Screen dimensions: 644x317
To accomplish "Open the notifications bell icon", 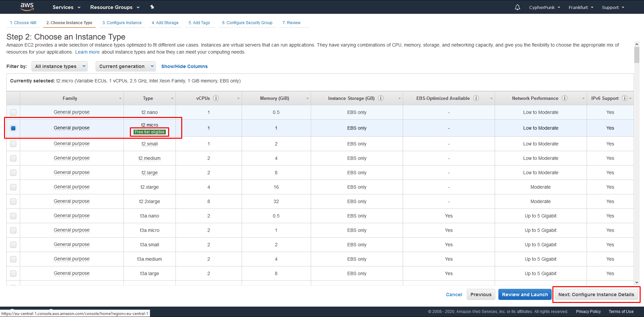I will (517, 7).
